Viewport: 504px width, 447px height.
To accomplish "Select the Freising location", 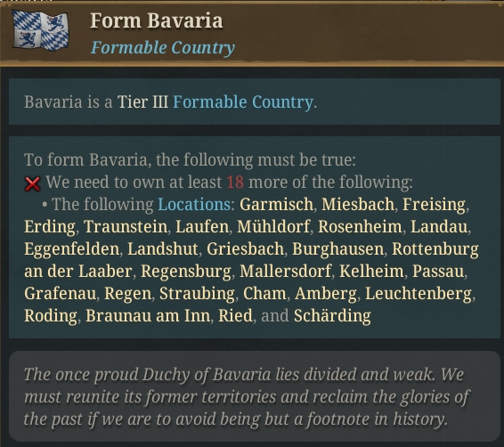I will point(434,205).
